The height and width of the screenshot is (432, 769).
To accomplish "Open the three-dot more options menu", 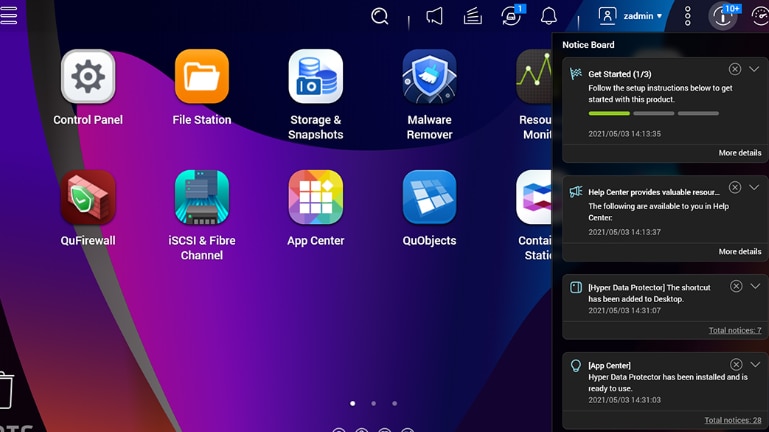I will pyautogui.click(x=687, y=16).
